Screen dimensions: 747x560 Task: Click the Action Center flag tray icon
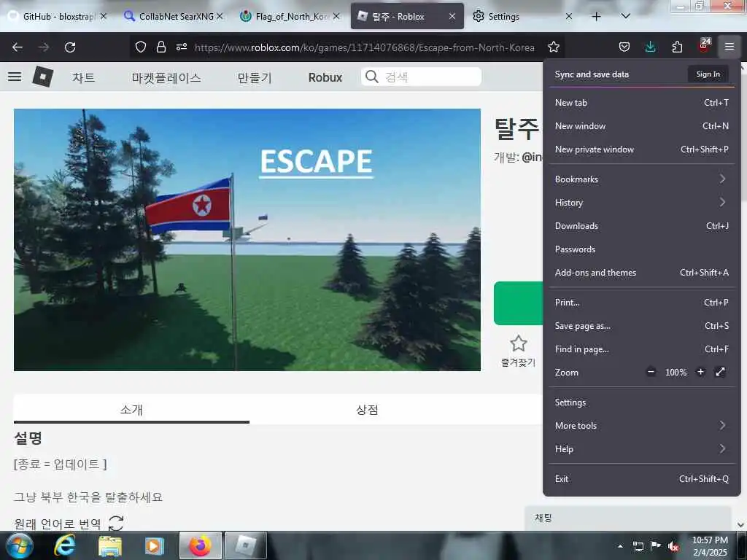click(656, 545)
